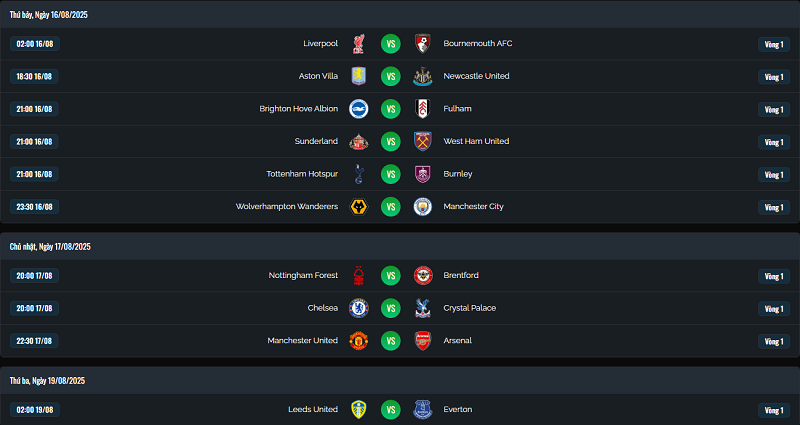The height and width of the screenshot is (425, 800).
Task: Click the Arsenal club badge
Action: click(x=422, y=341)
